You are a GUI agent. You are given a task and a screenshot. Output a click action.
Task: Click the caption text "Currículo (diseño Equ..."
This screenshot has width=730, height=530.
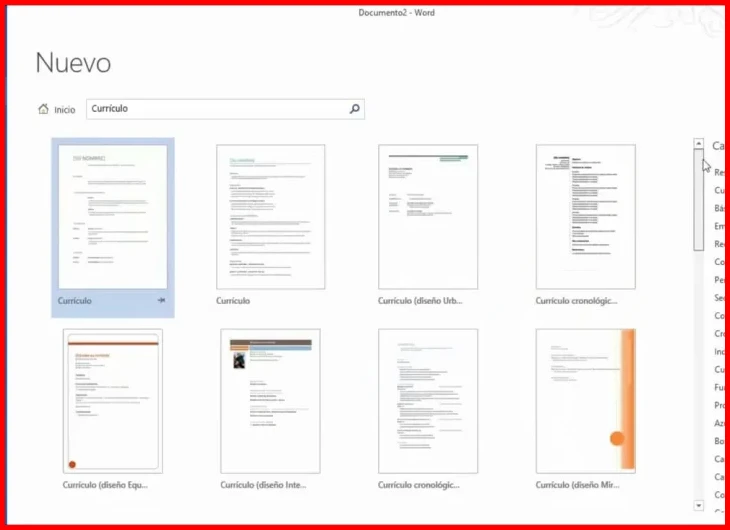tap(105, 485)
